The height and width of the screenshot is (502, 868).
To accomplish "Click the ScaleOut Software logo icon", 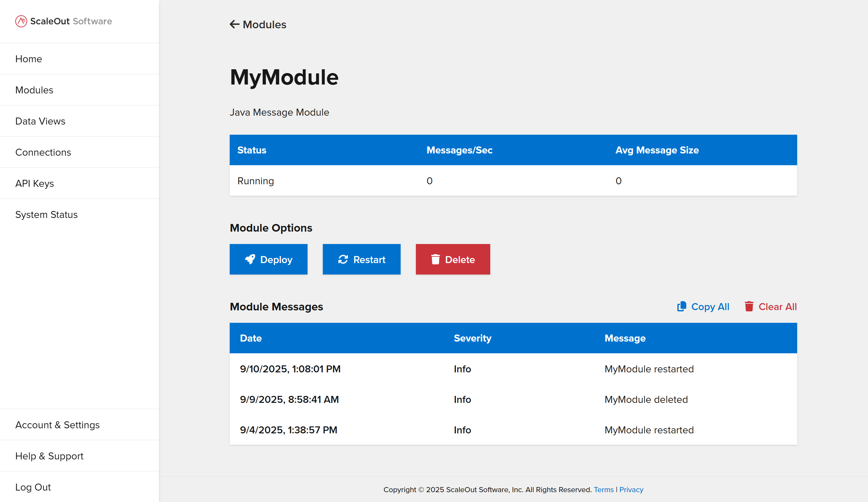I will pyautogui.click(x=21, y=21).
